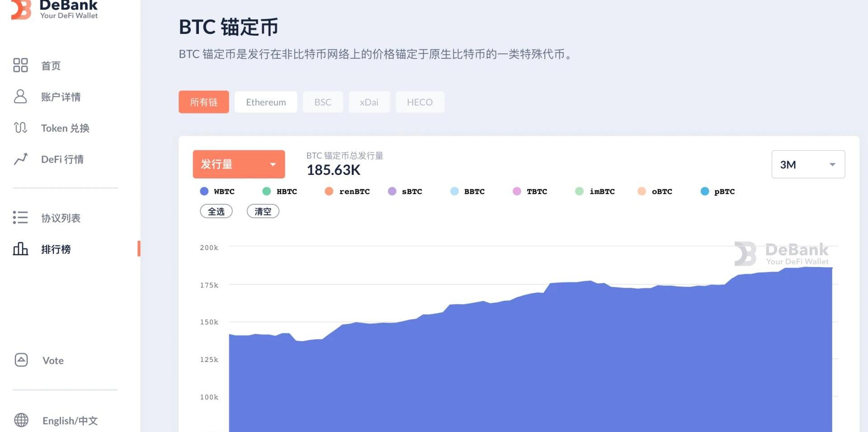The image size is (868, 432).
Task: Open the 发行量 metric dropdown
Action: click(x=239, y=164)
